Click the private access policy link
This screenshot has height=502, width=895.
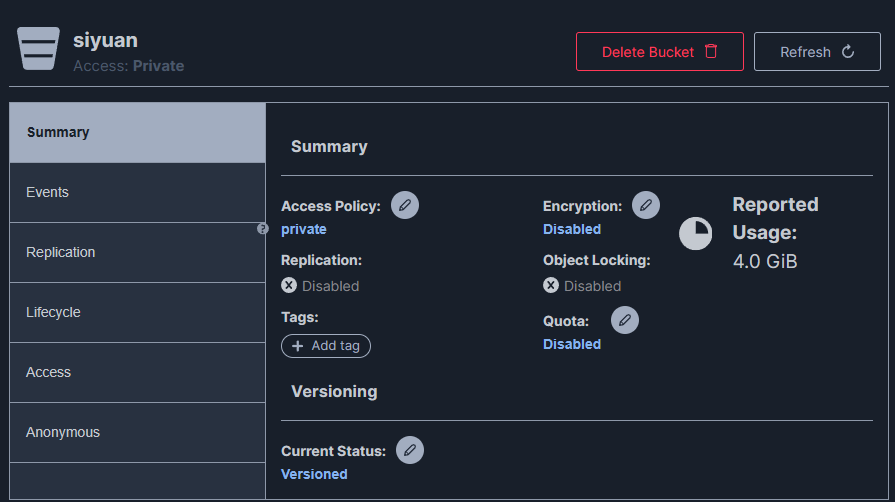click(304, 229)
